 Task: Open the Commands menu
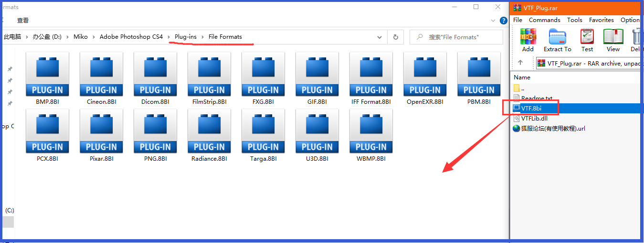point(544,20)
